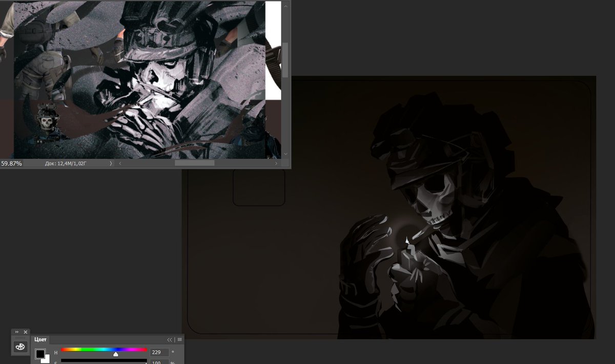615x364 pixels.
Task: Select the Цвет panel tab
Action: [x=40, y=339]
